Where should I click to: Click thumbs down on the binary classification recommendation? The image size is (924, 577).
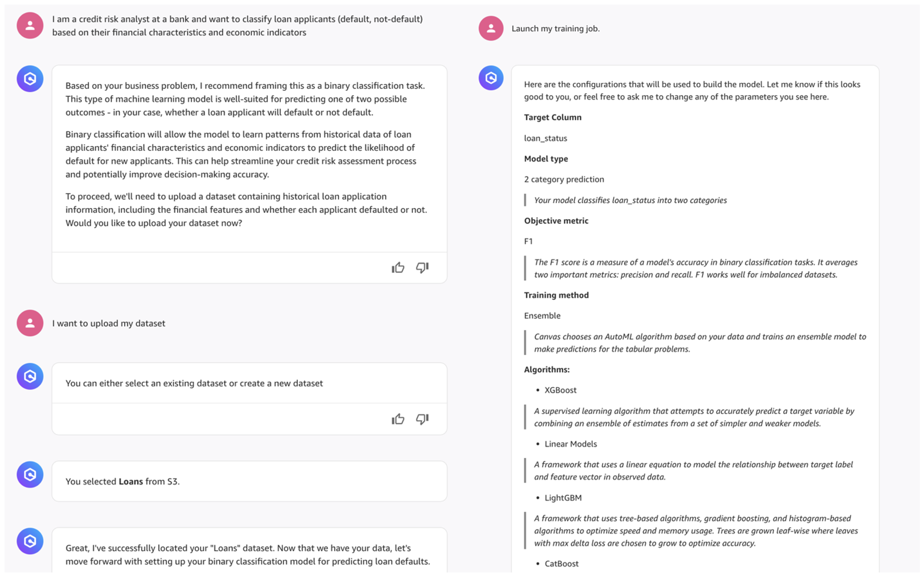[422, 267]
